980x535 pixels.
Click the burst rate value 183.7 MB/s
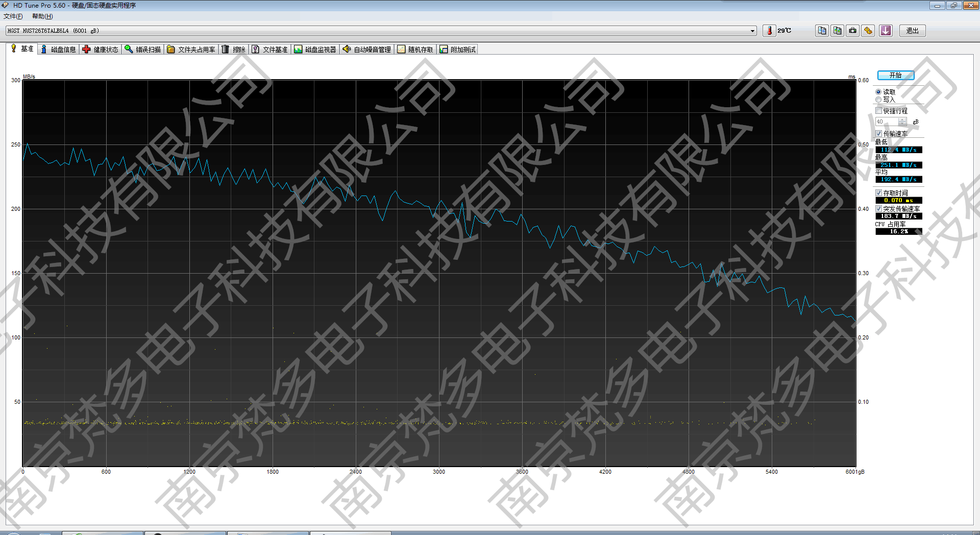click(x=899, y=216)
